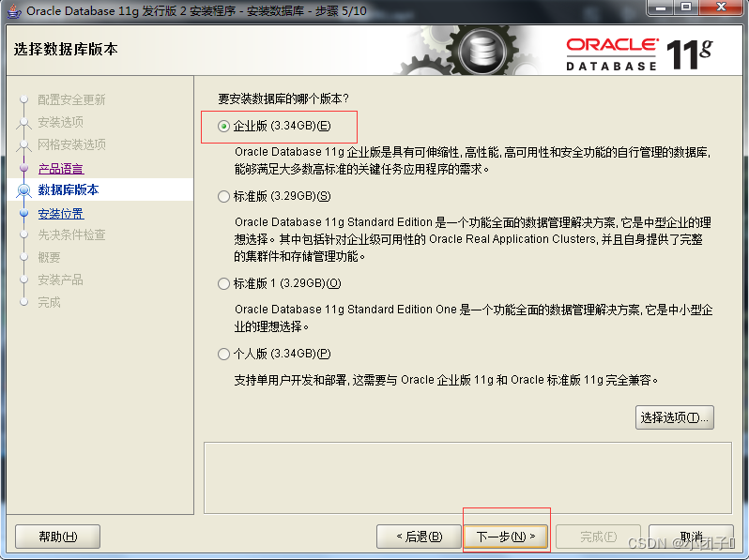
Task: Click the 概要 step label
Action: point(49,257)
